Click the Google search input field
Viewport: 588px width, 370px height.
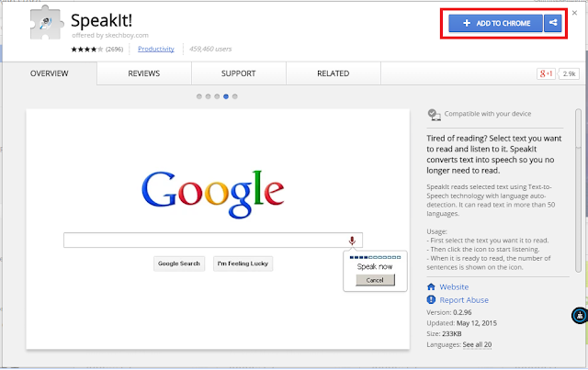coord(212,240)
